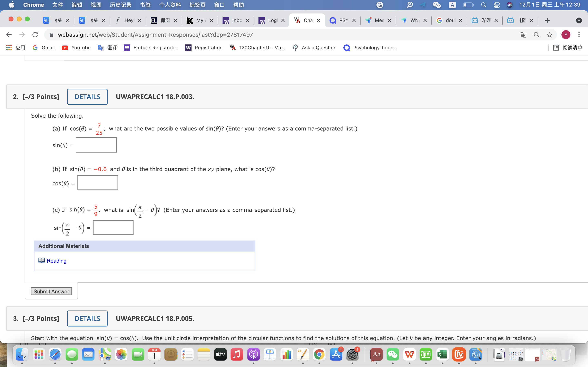Click the zoom magnifier icon in address bar
The height and width of the screenshot is (367, 588).
(x=536, y=35)
